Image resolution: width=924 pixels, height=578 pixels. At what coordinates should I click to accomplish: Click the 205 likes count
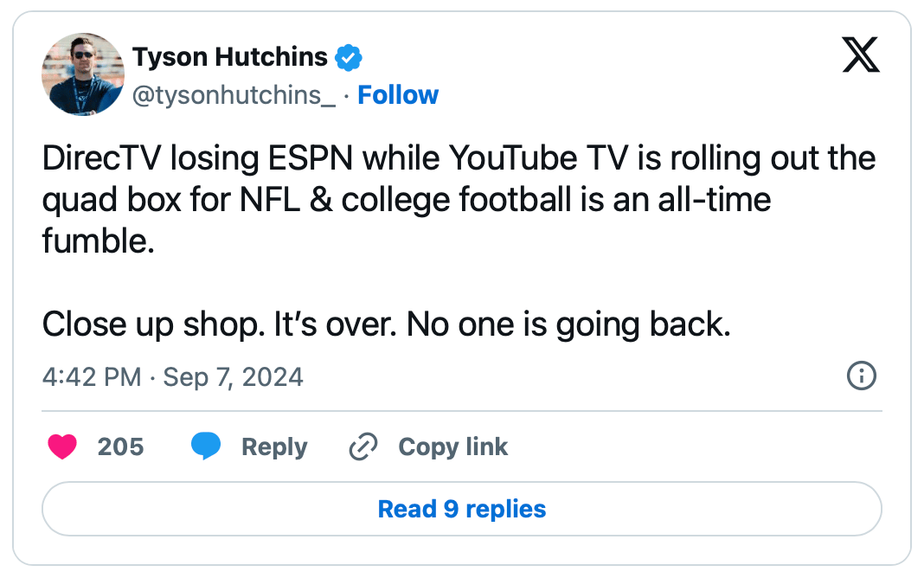click(x=120, y=446)
